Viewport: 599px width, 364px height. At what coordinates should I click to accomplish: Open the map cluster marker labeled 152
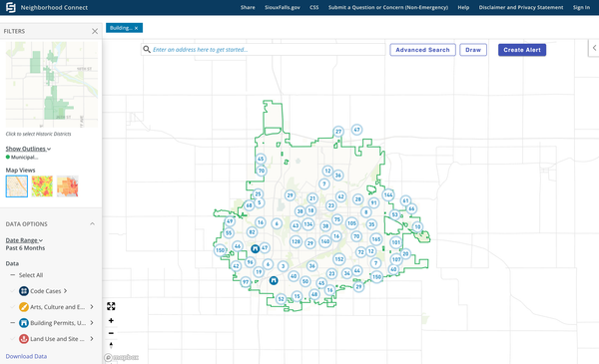pos(338,259)
